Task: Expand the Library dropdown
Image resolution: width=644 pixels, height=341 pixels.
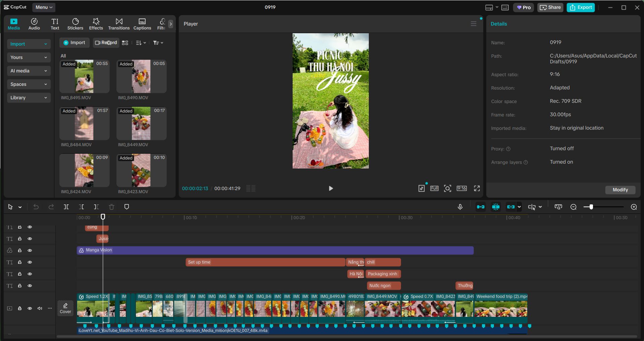Action: pos(29,98)
